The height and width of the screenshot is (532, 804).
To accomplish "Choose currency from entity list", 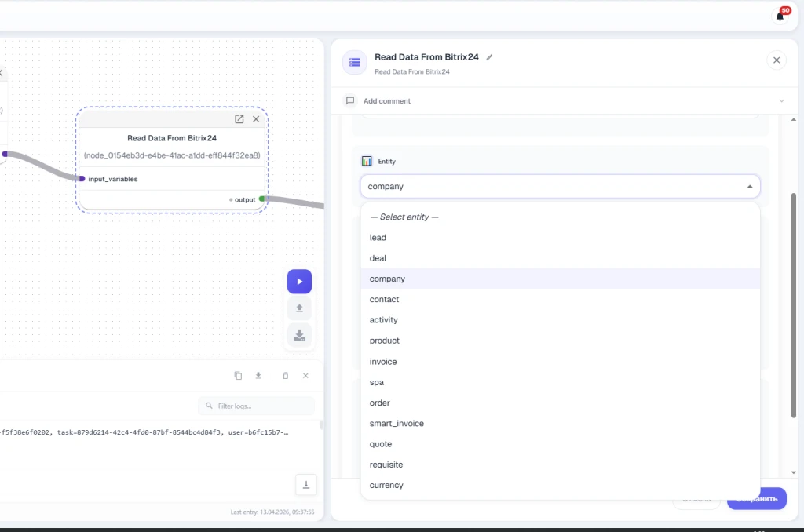I will click(x=560, y=486).
